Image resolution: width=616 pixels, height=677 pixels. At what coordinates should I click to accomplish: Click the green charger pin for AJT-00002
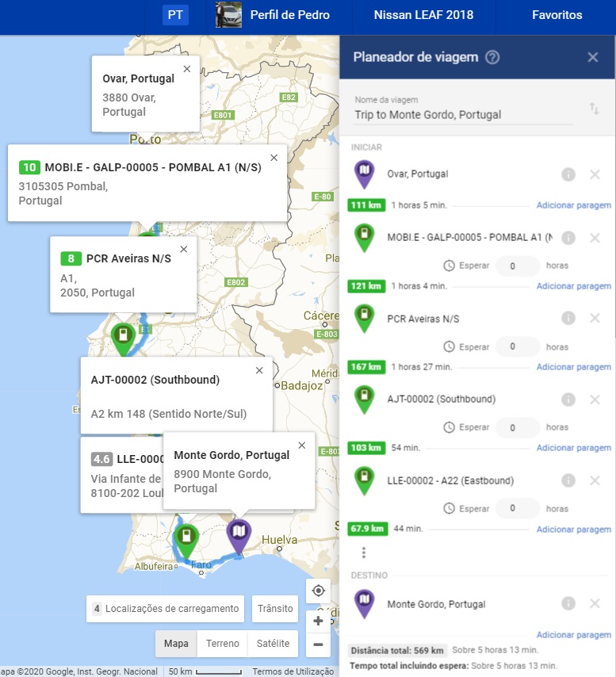[x=365, y=399]
